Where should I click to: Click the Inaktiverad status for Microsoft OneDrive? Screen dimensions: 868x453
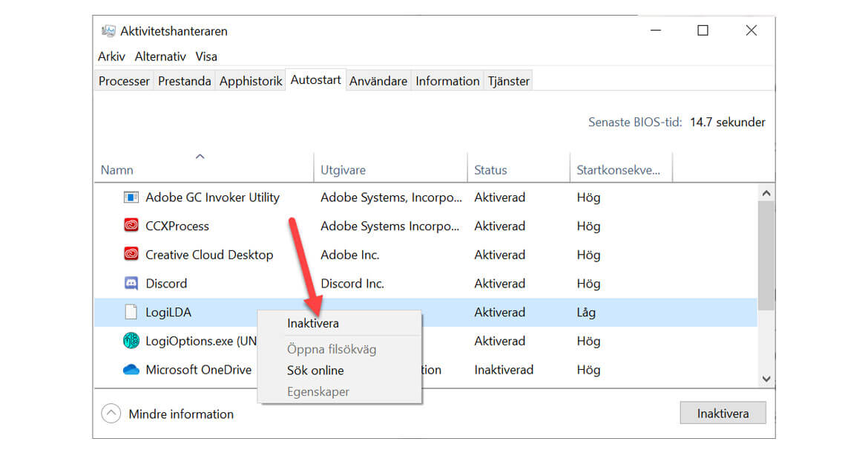pos(504,370)
